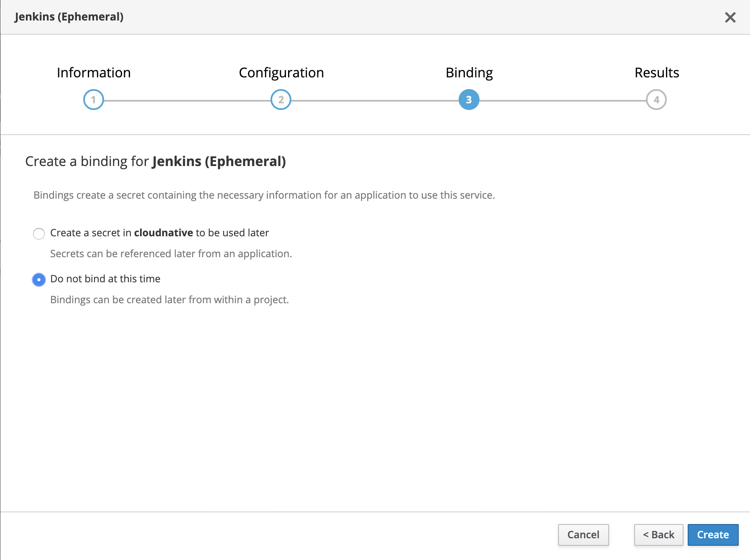Click 'Do not bind at this time' label
The width and height of the screenshot is (750, 560).
[105, 279]
